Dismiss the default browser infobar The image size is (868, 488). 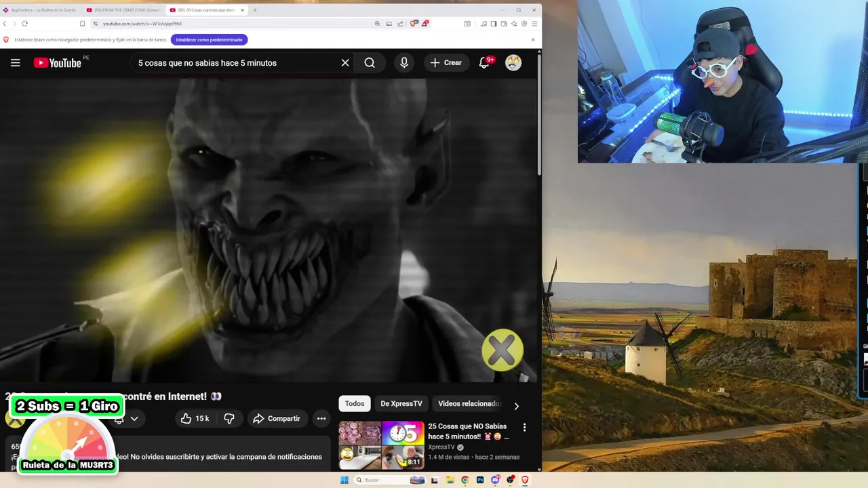pos(533,40)
